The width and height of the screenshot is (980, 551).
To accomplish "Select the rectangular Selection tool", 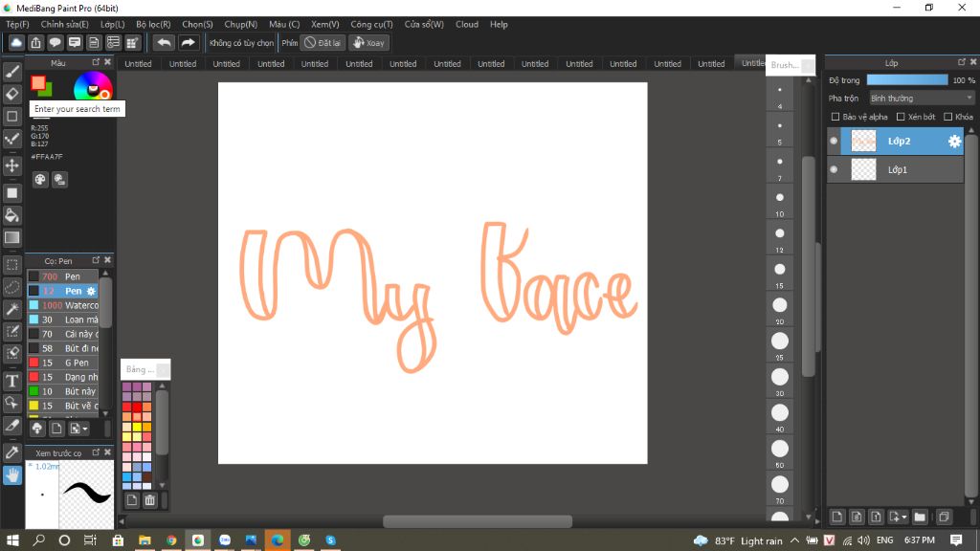I will (11, 265).
